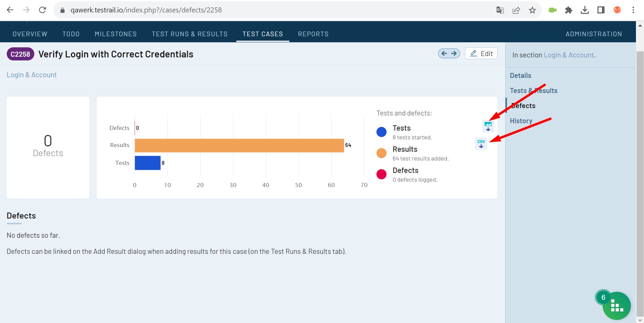Export chart data as CSV icon
The height and width of the screenshot is (323, 644).
481,144
